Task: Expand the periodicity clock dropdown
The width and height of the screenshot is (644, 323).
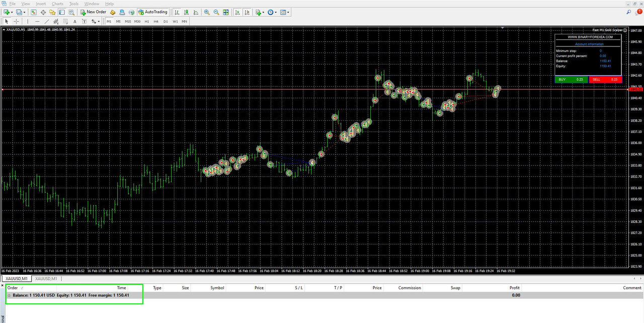Action: 276,12
